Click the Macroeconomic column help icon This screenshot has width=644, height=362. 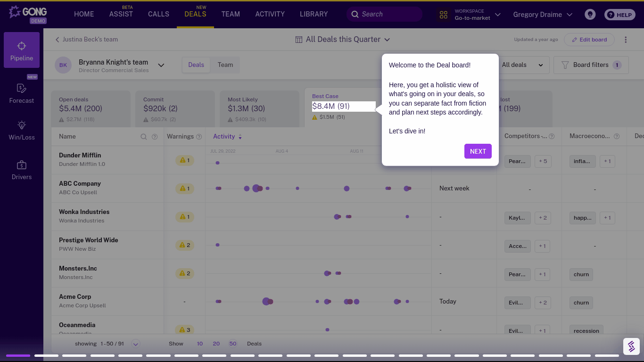pyautogui.click(x=617, y=136)
